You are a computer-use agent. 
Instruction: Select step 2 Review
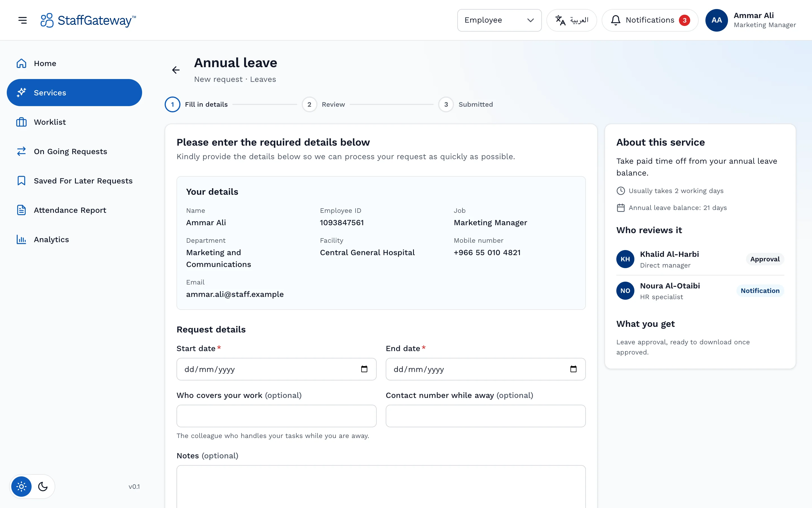pyautogui.click(x=323, y=104)
